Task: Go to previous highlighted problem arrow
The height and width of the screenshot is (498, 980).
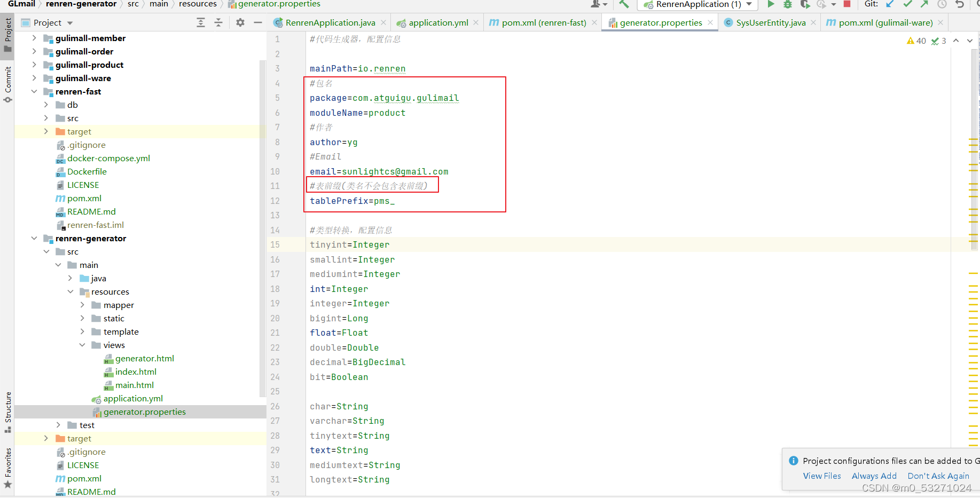Action: coord(956,41)
